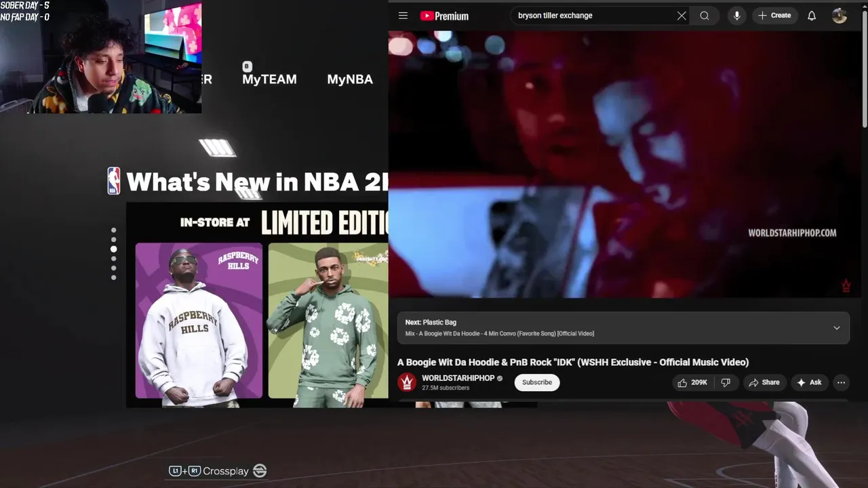Share the video
The width and height of the screenshot is (868, 488).
click(x=764, y=382)
